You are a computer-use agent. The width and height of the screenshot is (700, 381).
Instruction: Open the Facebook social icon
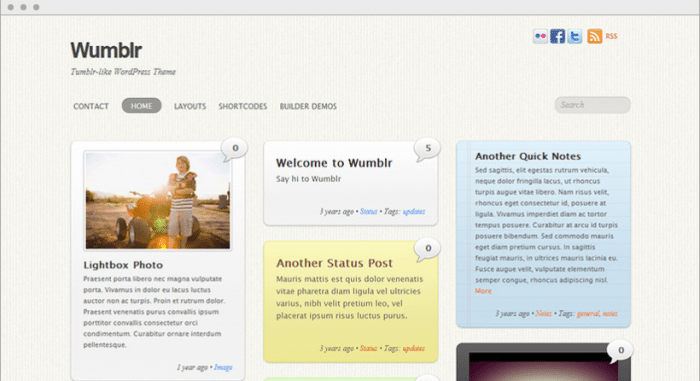click(x=557, y=36)
